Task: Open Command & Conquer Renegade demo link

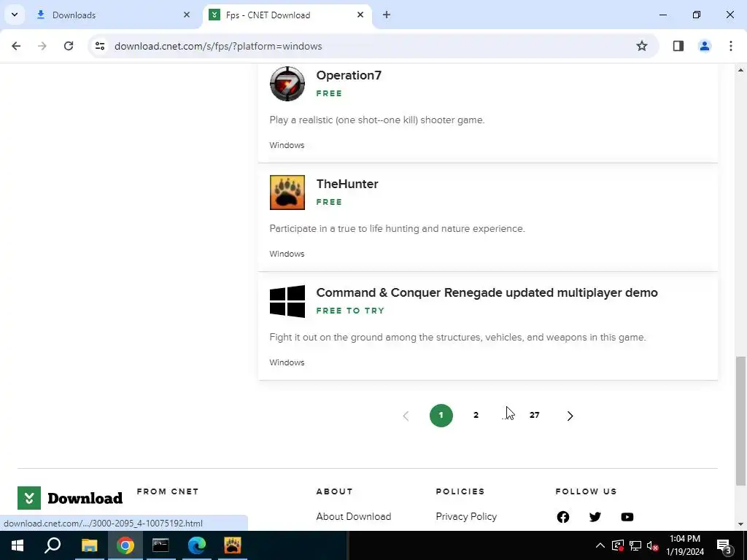Action: (487, 292)
